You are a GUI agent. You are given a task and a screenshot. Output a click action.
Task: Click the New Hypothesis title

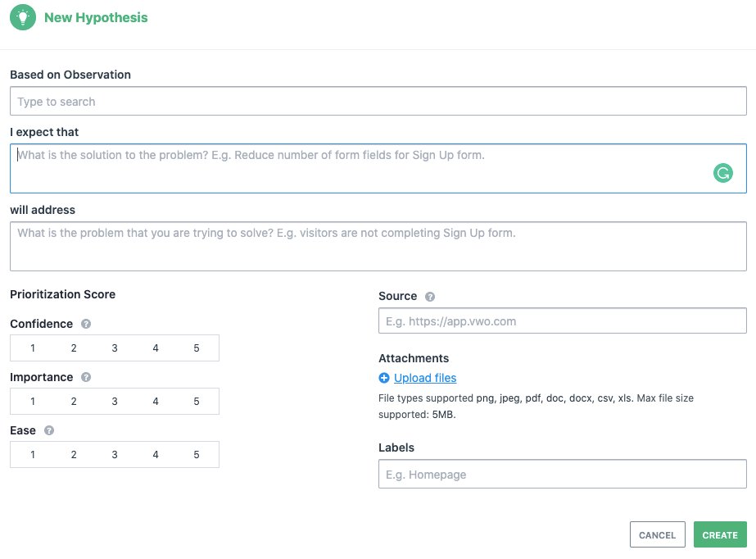[x=96, y=17]
